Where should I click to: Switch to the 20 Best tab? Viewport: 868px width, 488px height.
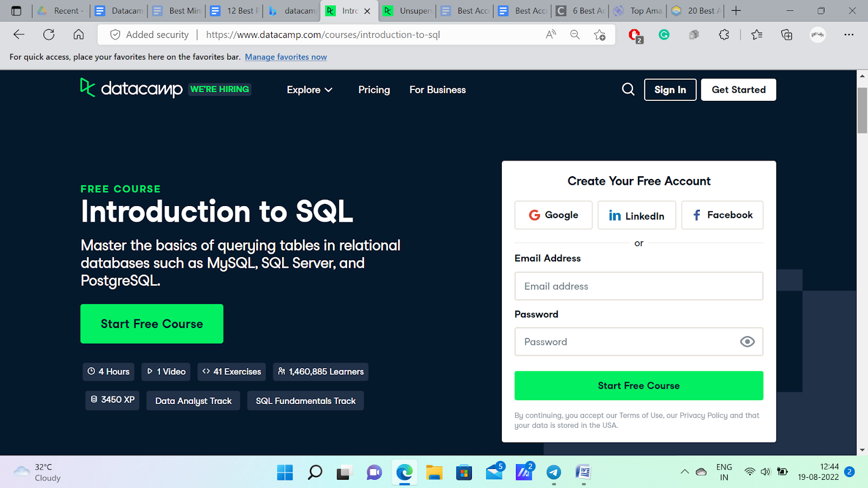pos(696,11)
